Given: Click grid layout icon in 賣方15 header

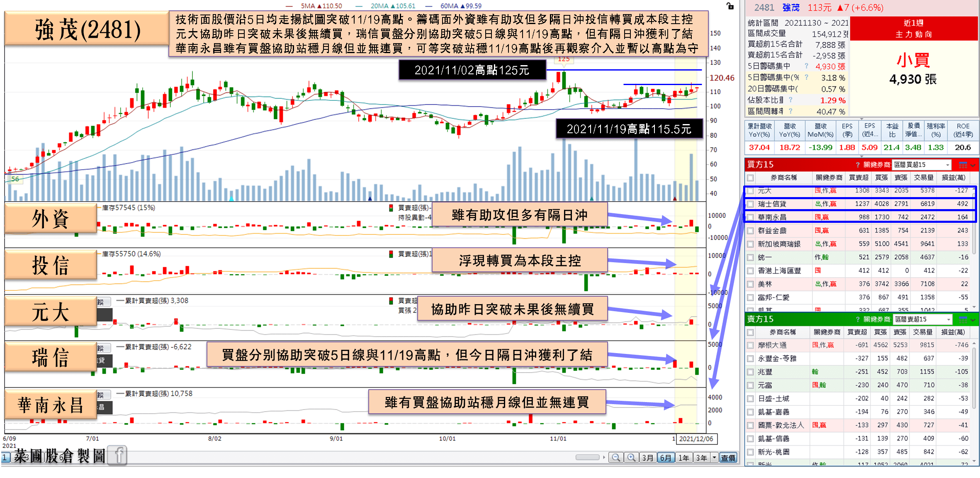Looking at the screenshot, I should 963,319.
